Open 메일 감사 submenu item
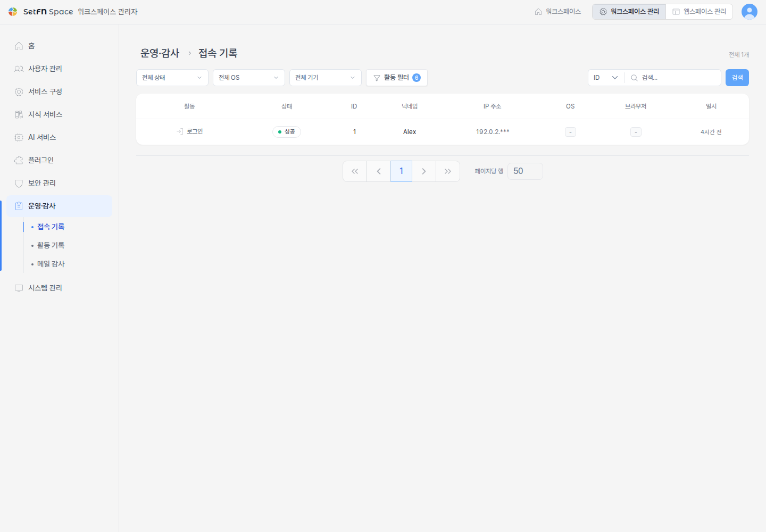 (51, 264)
